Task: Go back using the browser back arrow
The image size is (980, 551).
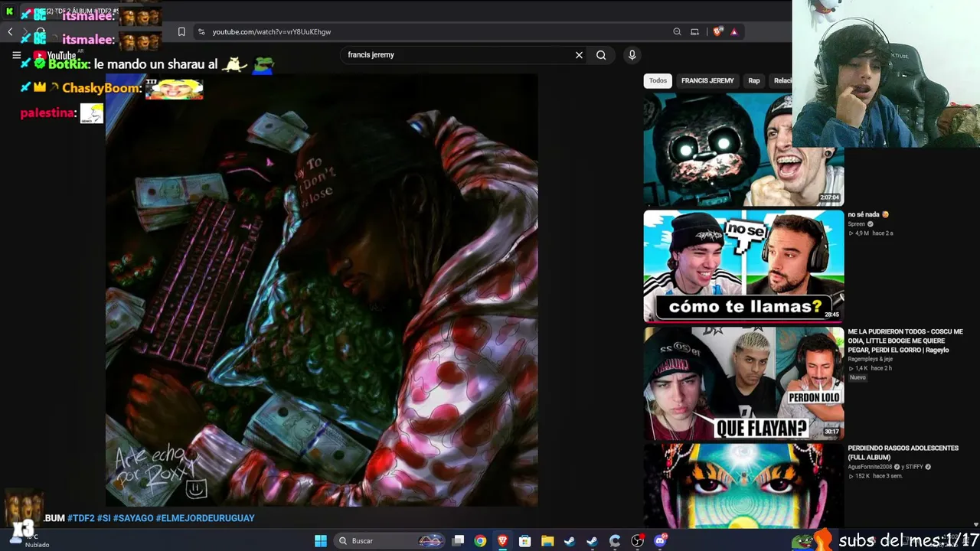Action: [x=10, y=32]
